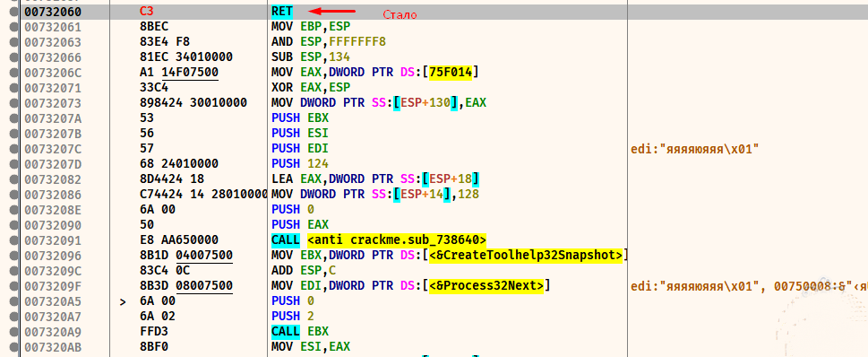This screenshot has height=357, width=868.
Task: Select address 00732061 in the address column
Action: point(52,27)
